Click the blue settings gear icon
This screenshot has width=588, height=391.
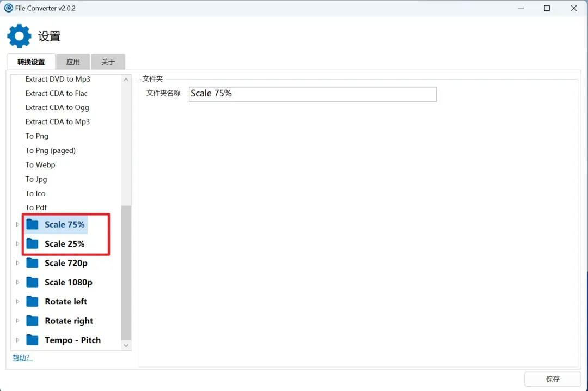(19, 36)
